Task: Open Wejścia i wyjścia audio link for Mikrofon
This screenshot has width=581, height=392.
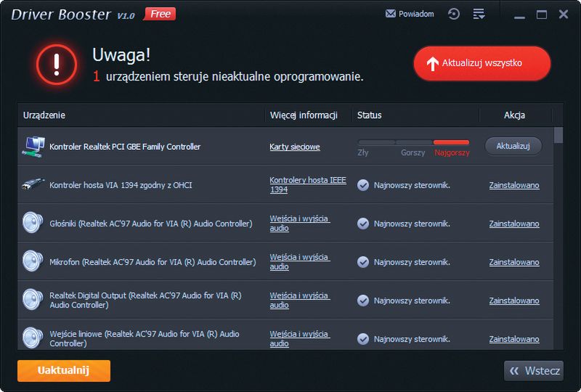Action: [299, 261]
